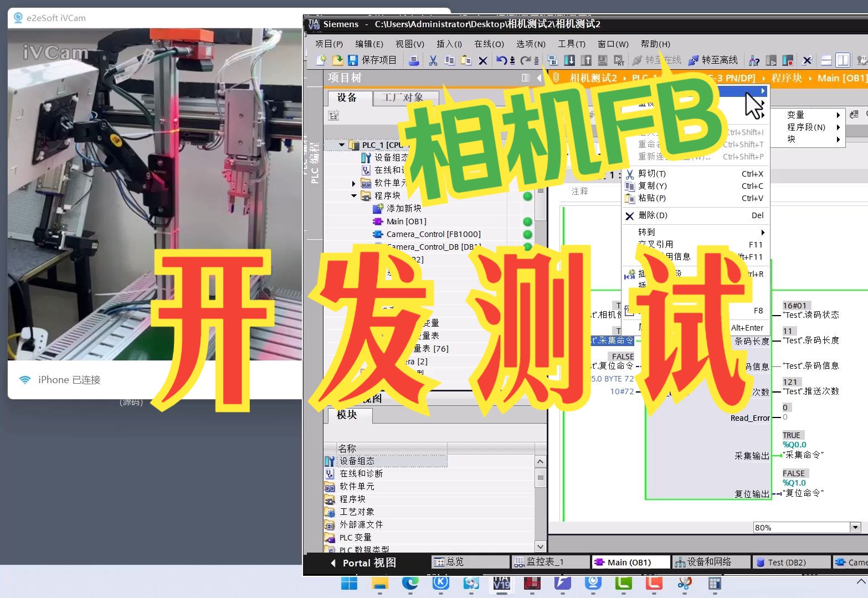This screenshot has height=598, width=868.
Task: Click the delete X icon in toolbar
Action: [x=483, y=60]
